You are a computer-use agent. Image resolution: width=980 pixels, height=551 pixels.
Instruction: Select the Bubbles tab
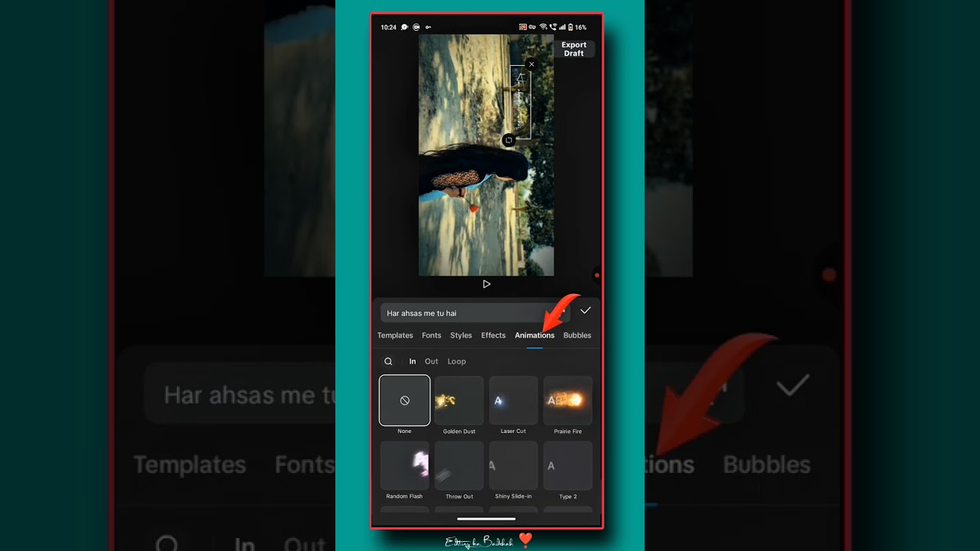[x=577, y=335]
